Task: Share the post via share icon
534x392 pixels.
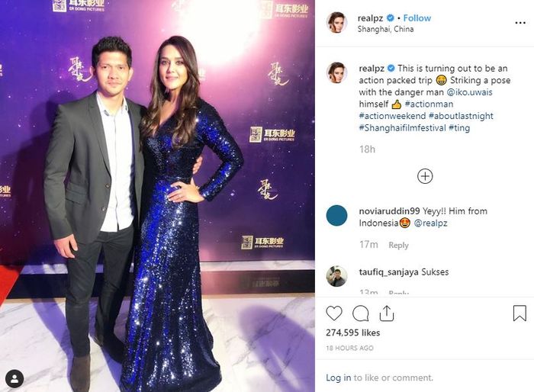Action: click(x=387, y=313)
